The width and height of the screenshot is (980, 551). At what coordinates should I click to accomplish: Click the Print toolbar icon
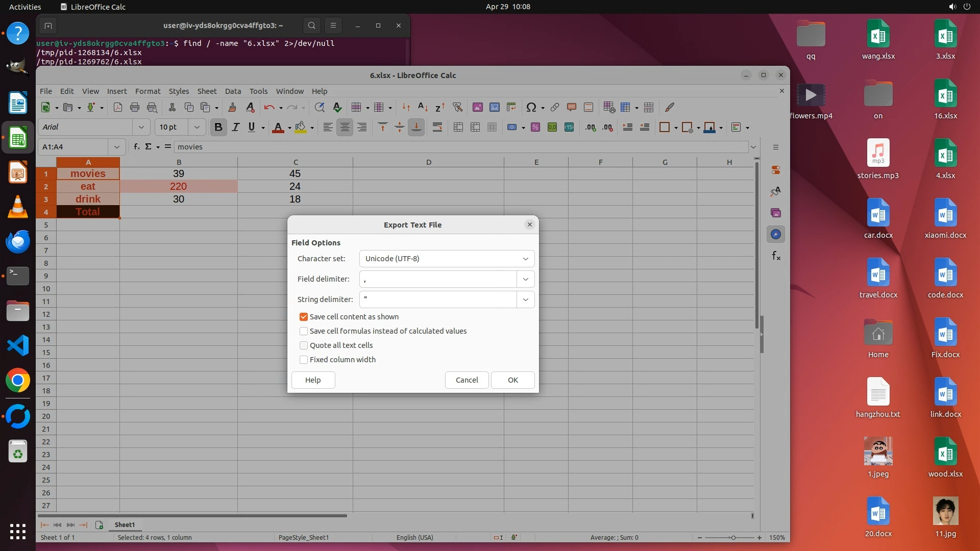135,107
